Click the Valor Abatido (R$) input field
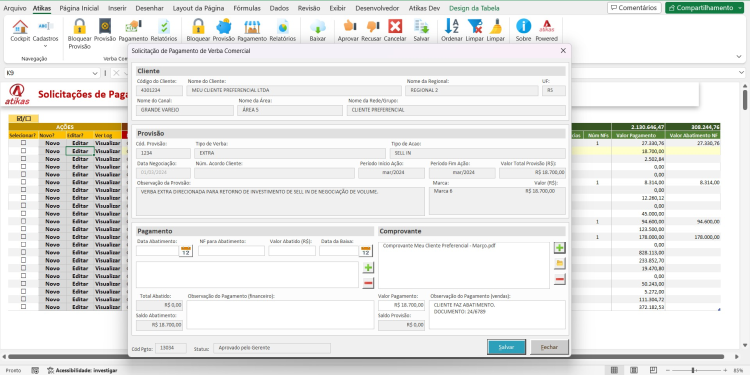Image resolution: width=750 pixels, height=375 pixels. coord(292,251)
